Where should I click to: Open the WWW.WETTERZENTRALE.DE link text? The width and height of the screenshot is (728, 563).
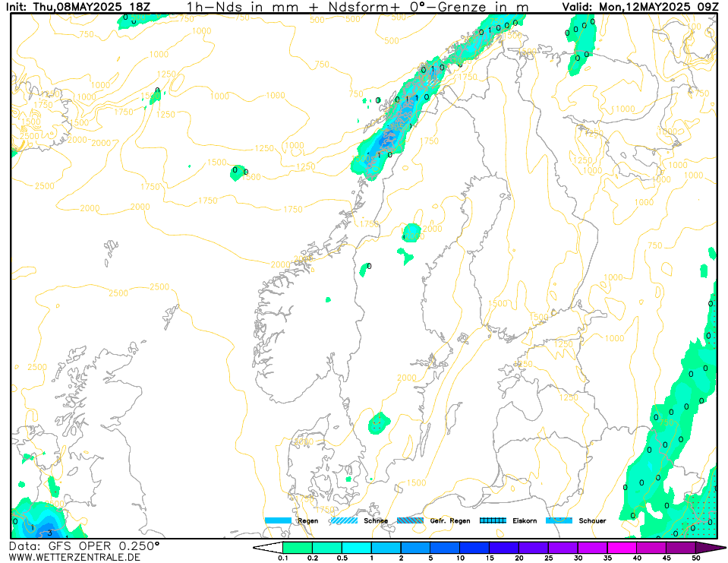click(74, 557)
